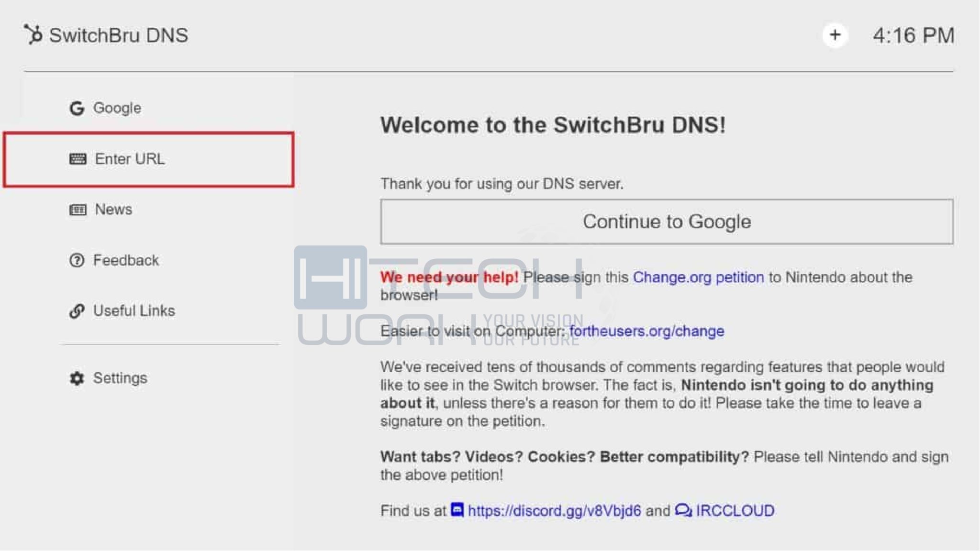Image resolution: width=980 pixels, height=551 pixels.
Task: Choose the Enter URL menu entry
Action: coord(149,159)
